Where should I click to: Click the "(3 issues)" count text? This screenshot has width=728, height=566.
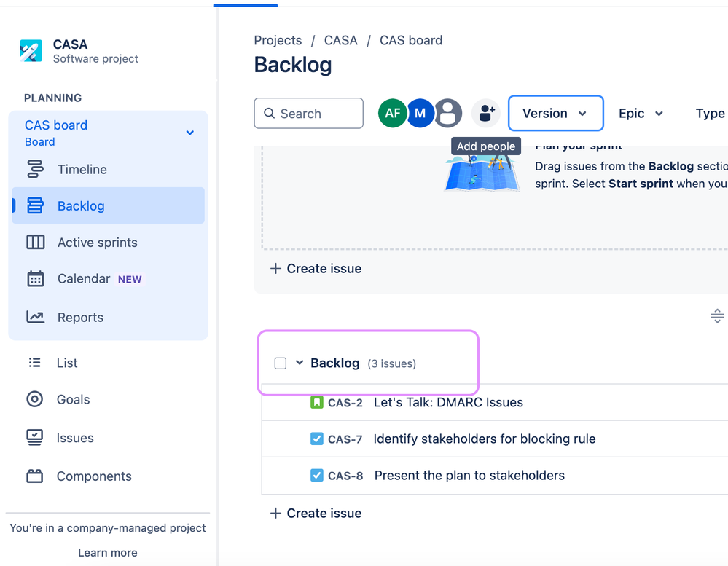[392, 363]
